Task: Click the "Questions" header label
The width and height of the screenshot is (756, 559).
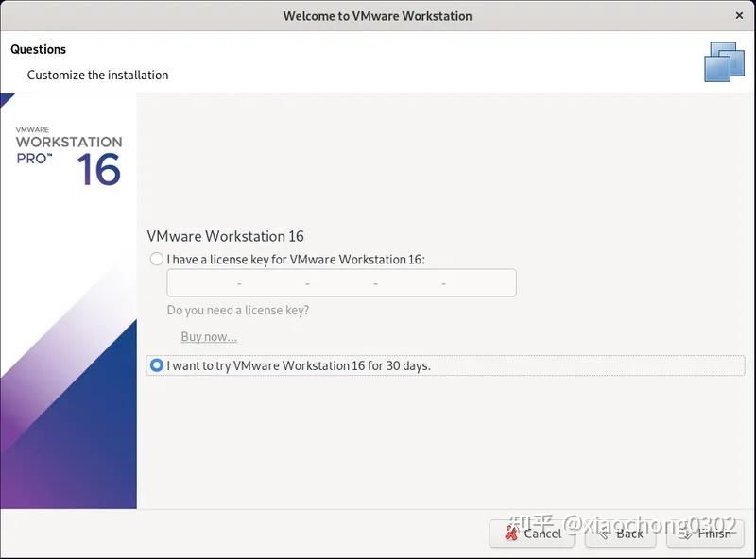Action: pos(37,49)
